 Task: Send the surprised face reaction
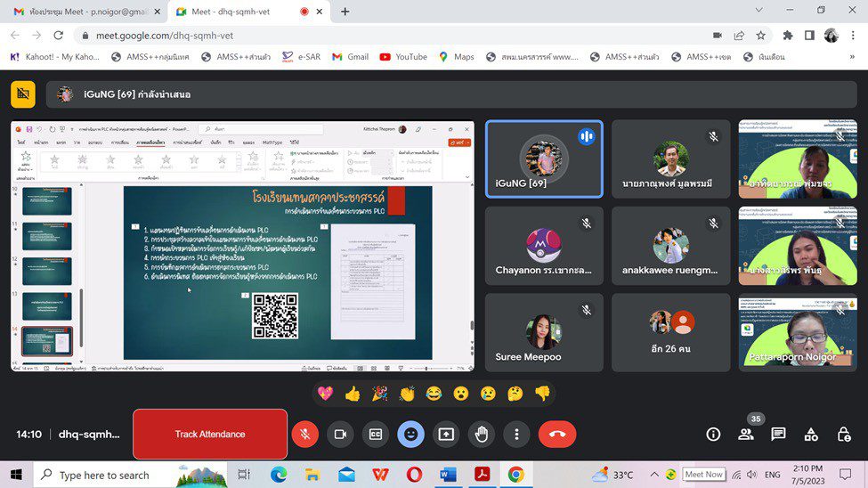pos(461,394)
